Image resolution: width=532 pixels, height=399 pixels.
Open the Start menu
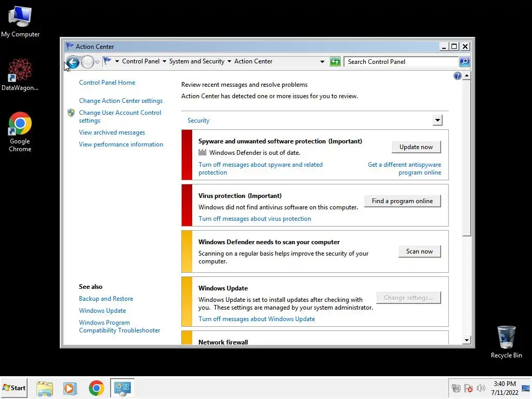pos(14,388)
